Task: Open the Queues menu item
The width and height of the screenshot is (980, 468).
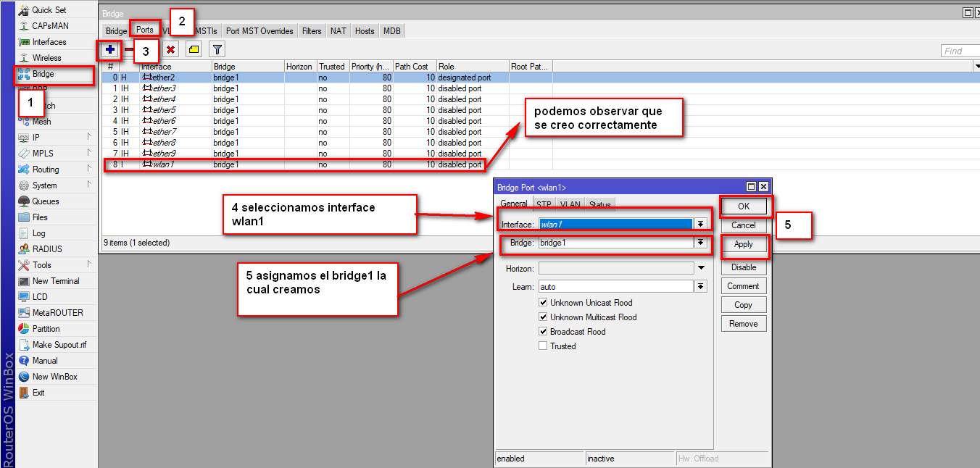Action: click(46, 201)
